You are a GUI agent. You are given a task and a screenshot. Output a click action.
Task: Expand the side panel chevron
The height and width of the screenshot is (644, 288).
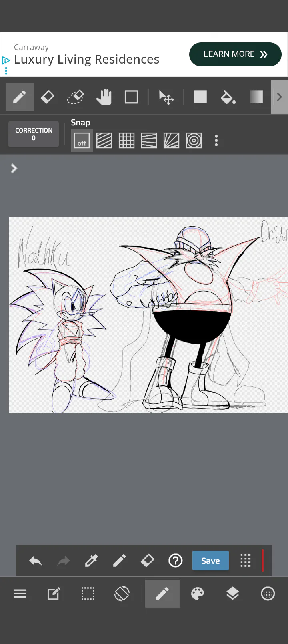pyautogui.click(x=14, y=168)
